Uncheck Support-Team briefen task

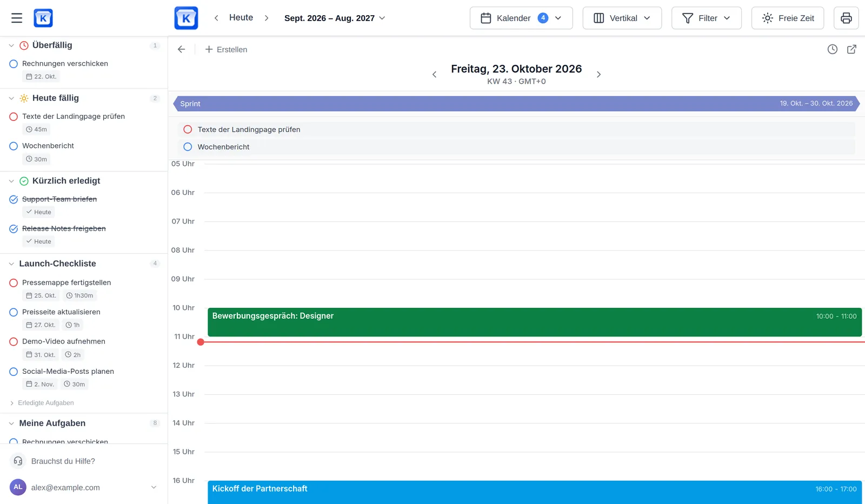click(14, 199)
